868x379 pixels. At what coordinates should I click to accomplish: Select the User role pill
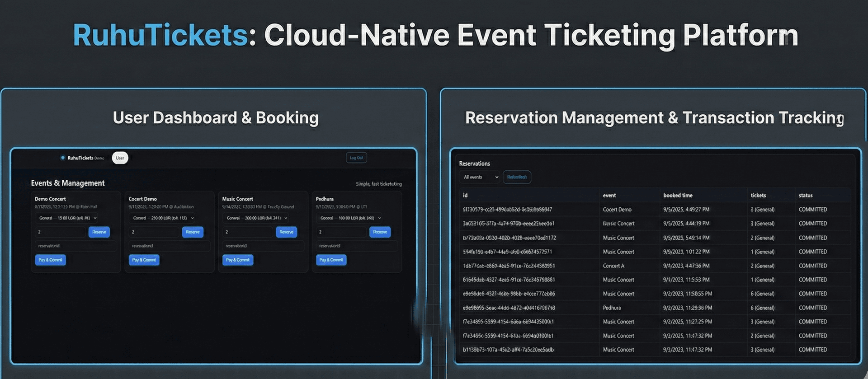(x=120, y=158)
